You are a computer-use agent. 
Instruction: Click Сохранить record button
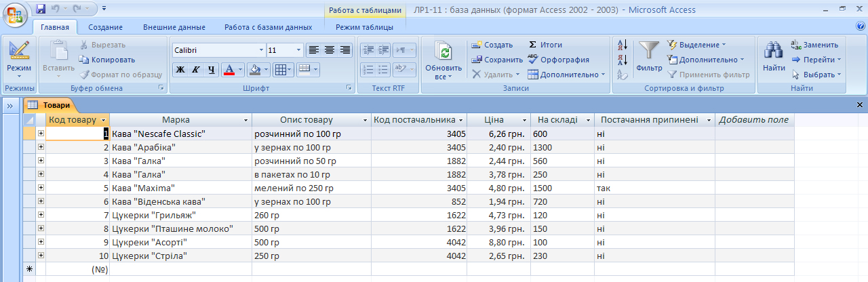coord(498,60)
